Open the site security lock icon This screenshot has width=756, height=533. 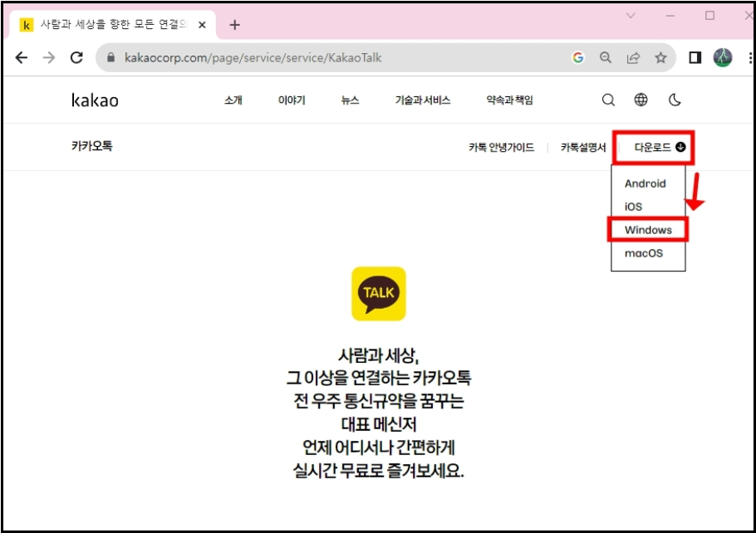pyautogui.click(x=110, y=58)
